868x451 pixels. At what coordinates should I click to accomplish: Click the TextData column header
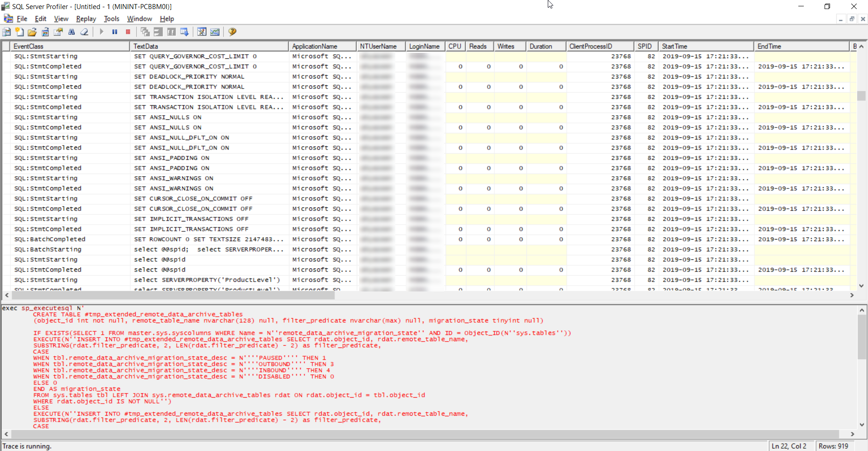point(209,46)
